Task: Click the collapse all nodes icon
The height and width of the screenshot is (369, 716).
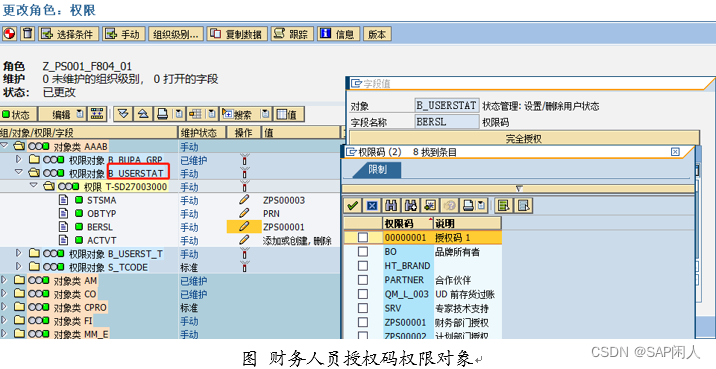Action: point(143,114)
